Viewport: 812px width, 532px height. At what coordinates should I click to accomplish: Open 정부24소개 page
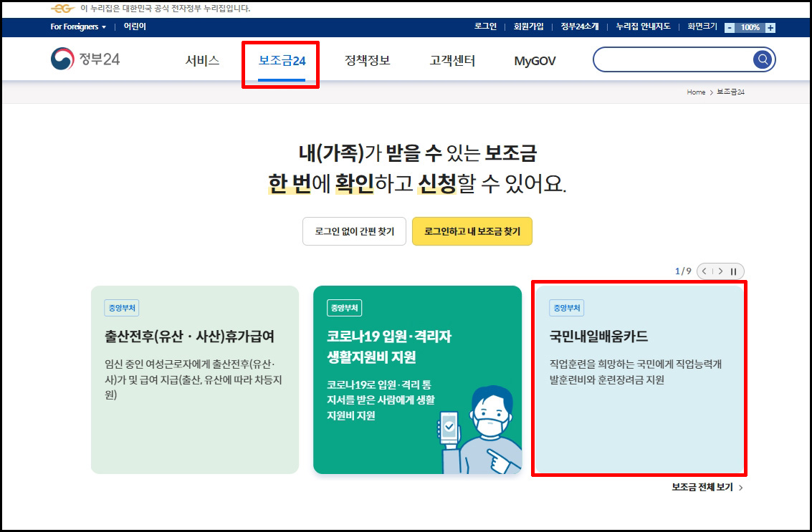pyautogui.click(x=580, y=26)
